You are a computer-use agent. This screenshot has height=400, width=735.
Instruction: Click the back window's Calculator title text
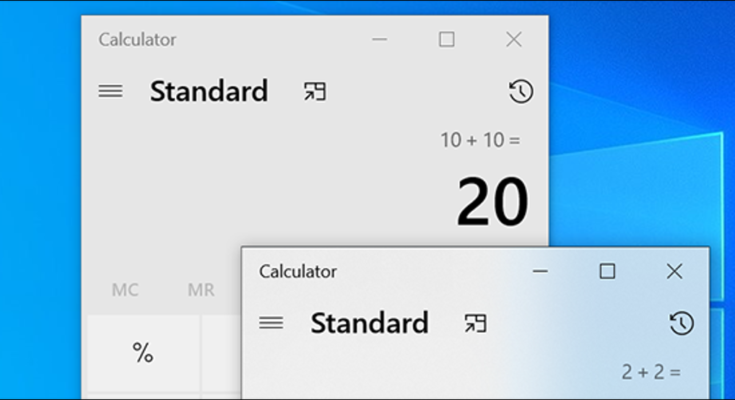137,40
